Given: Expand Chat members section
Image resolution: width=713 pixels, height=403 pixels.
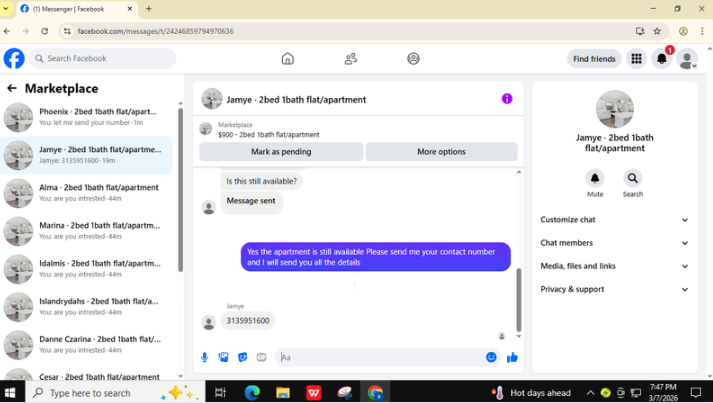Looking at the screenshot, I should [614, 243].
